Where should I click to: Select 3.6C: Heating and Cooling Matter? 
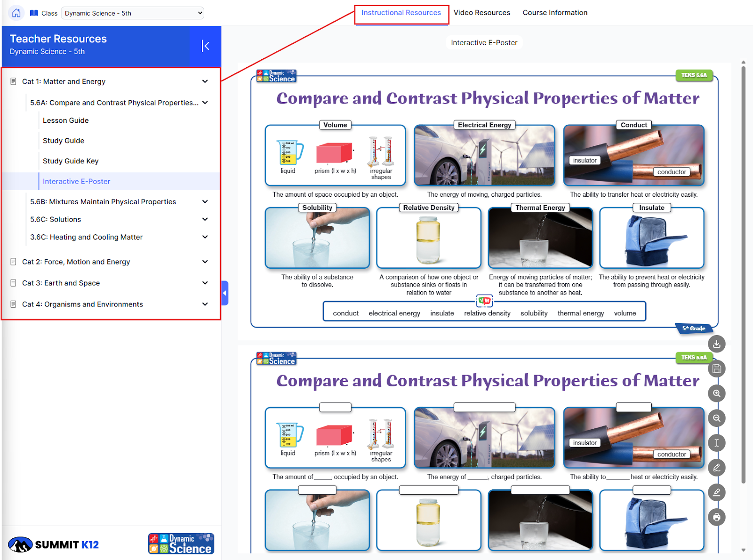(87, 237)
